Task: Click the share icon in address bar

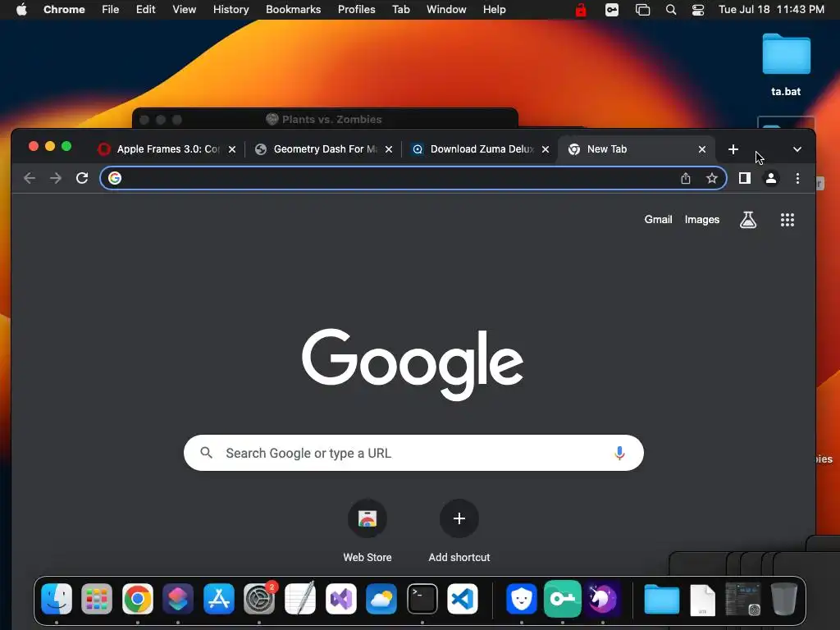Action: pos(686,178)
